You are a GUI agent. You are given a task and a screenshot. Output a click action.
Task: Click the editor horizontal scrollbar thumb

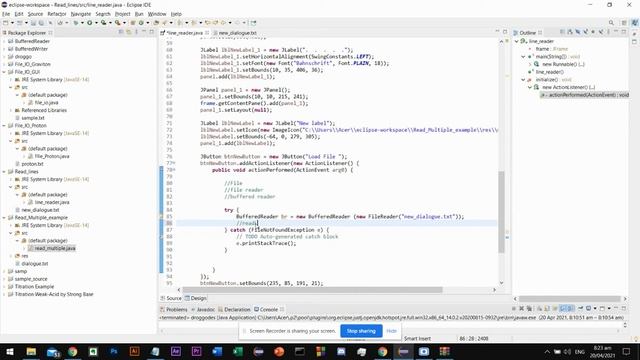pos(313,290)
